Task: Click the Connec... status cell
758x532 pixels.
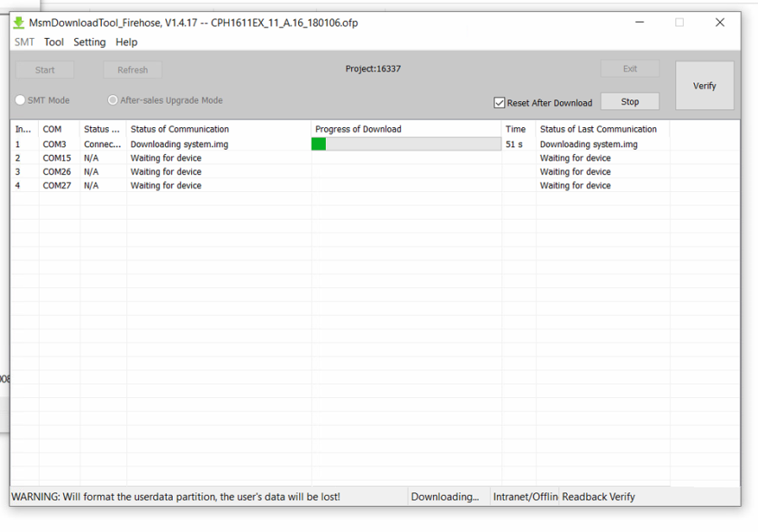Action: pos(103,144)
